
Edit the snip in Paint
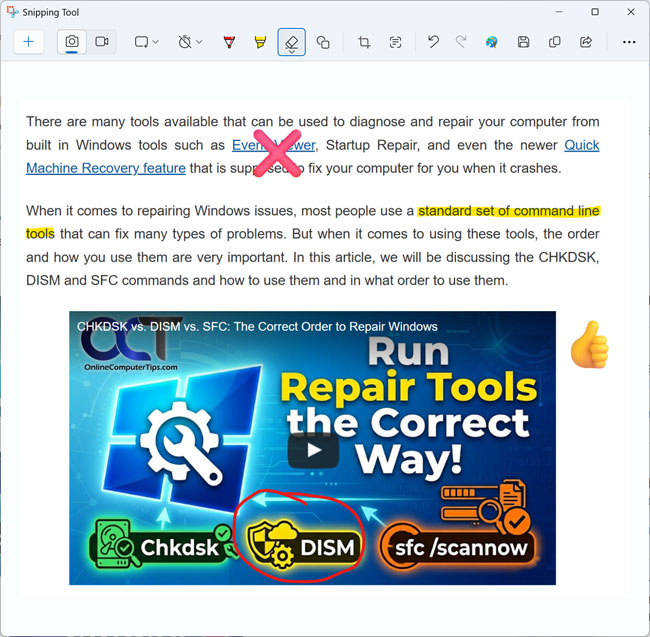coord(492,42)
